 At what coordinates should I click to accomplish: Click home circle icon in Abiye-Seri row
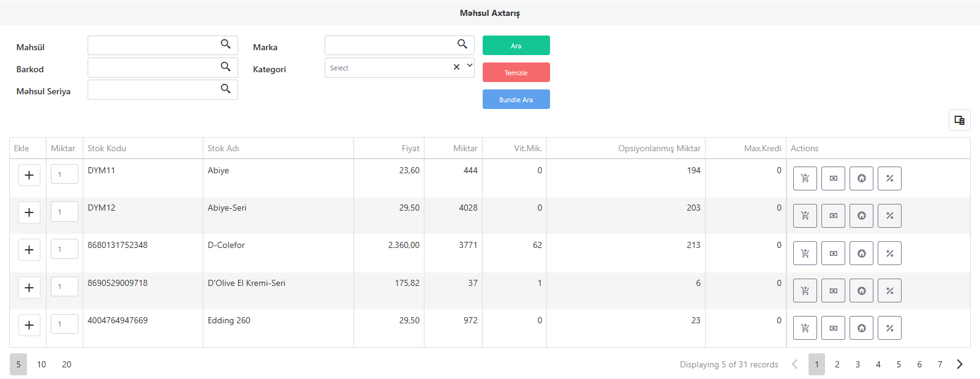point(861,216)
